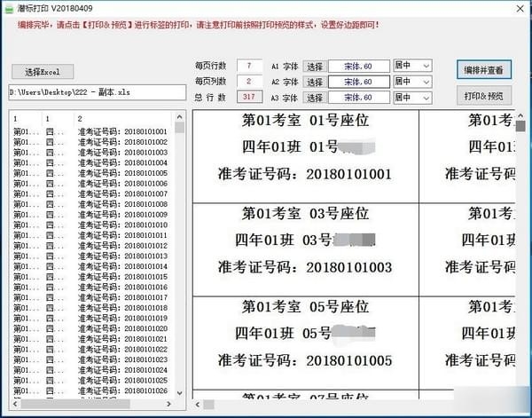
Task: Click preview pane scroll left arrow
Action: [198, 405]
